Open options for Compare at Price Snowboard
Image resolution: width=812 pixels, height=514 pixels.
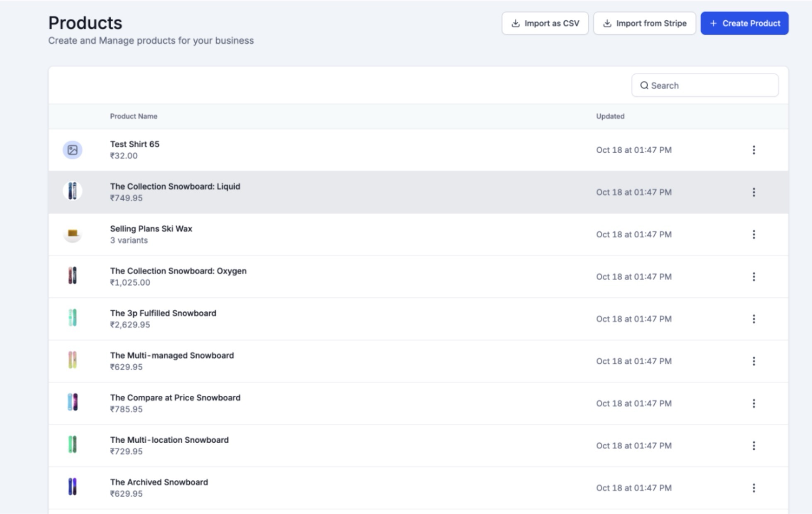click(753, 404)
